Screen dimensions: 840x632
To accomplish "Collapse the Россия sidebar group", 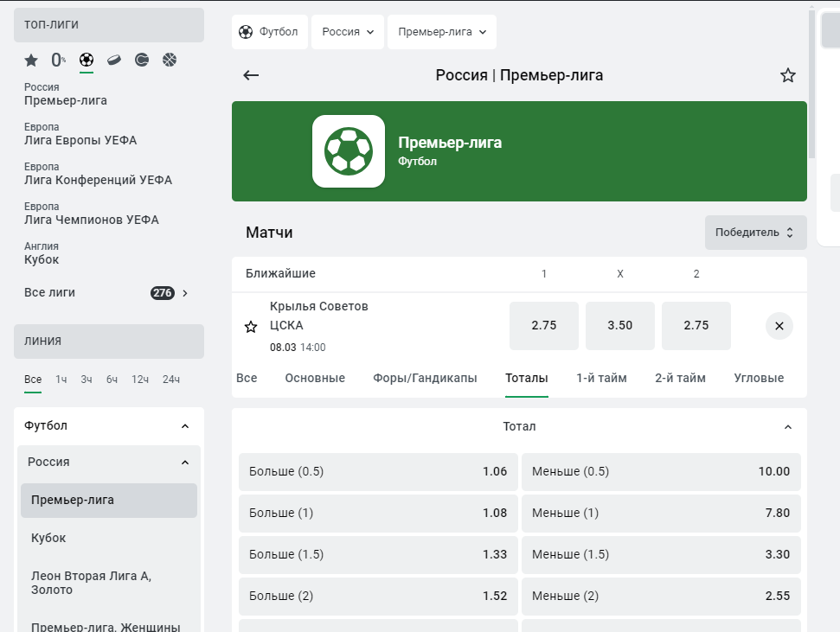I will coord(185,463).
